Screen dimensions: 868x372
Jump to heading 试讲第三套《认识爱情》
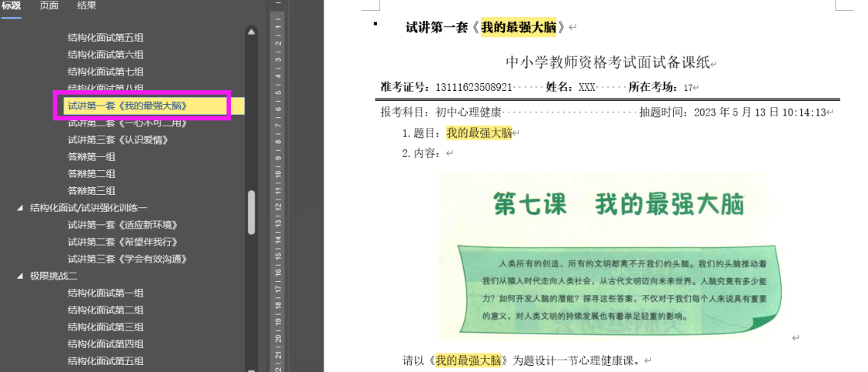(117, 140)
